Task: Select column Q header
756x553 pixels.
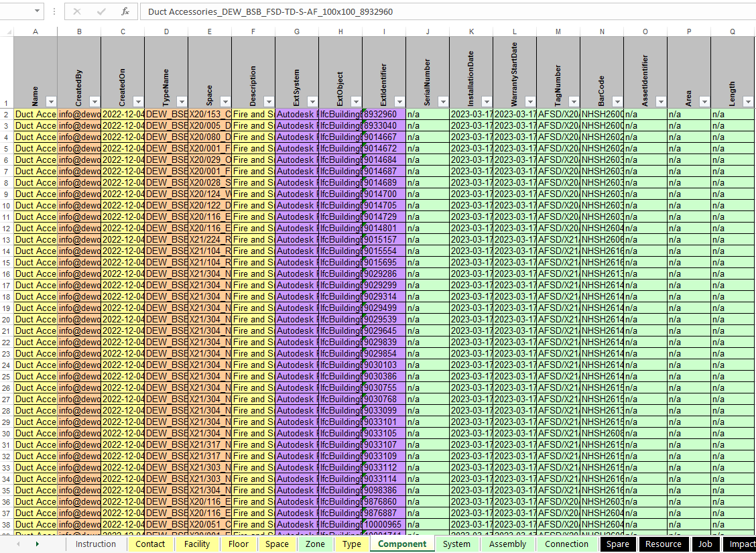Action: coord(733,32)
